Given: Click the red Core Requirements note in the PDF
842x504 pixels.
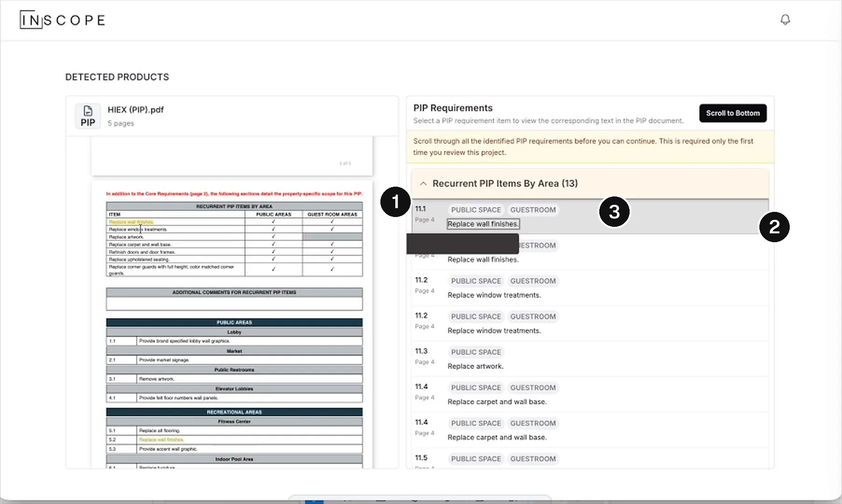Looking at the screenshot, I should tap(234, 194).
